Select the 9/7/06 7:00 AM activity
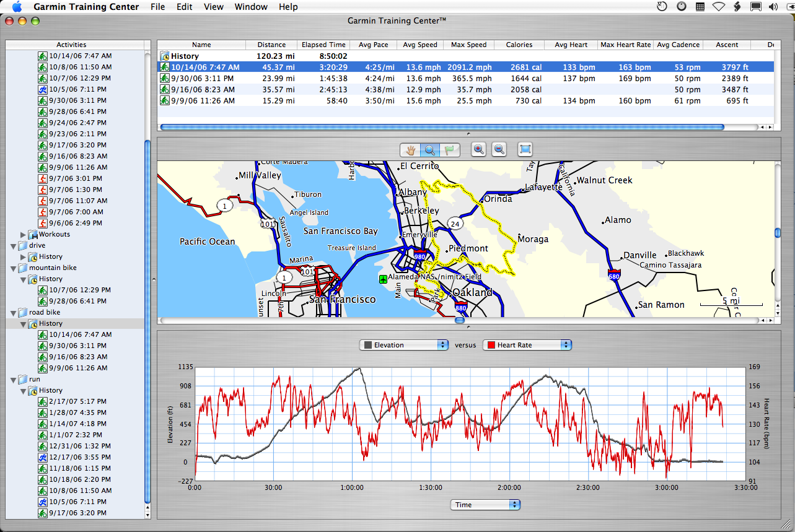Image resolution: width=795 pixels, height=532 pixels. 76,212
